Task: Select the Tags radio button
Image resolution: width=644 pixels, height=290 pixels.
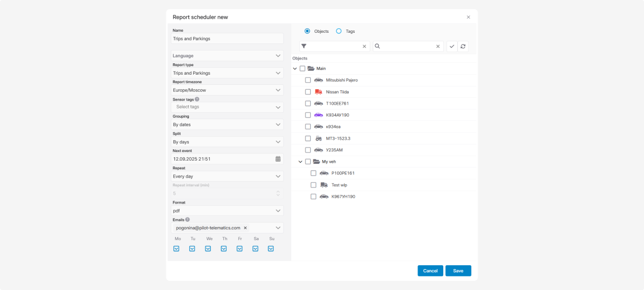Action: click(x=339, y=31)
